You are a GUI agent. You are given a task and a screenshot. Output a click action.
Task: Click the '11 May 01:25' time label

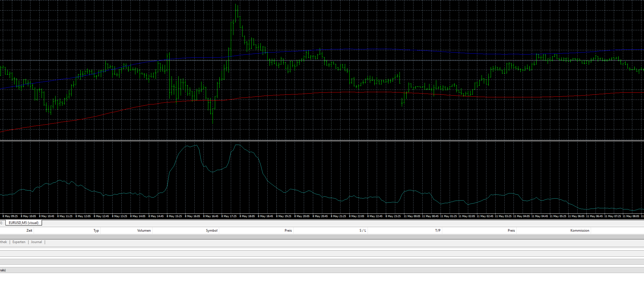(449, 216)
